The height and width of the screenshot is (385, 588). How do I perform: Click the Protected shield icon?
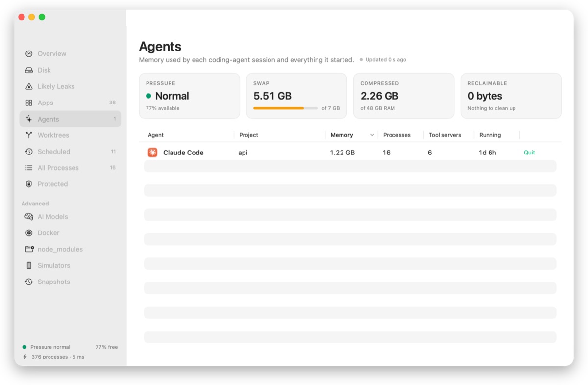29,184
